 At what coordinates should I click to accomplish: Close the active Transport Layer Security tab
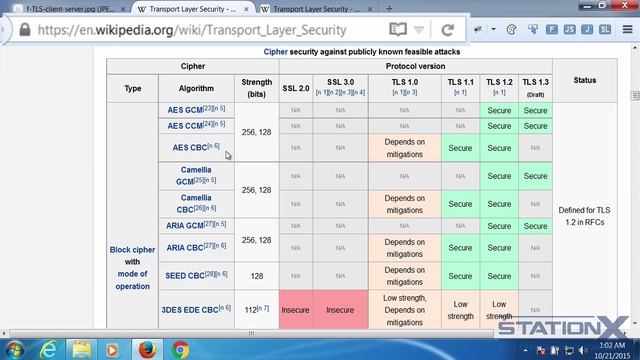point(246,9)
